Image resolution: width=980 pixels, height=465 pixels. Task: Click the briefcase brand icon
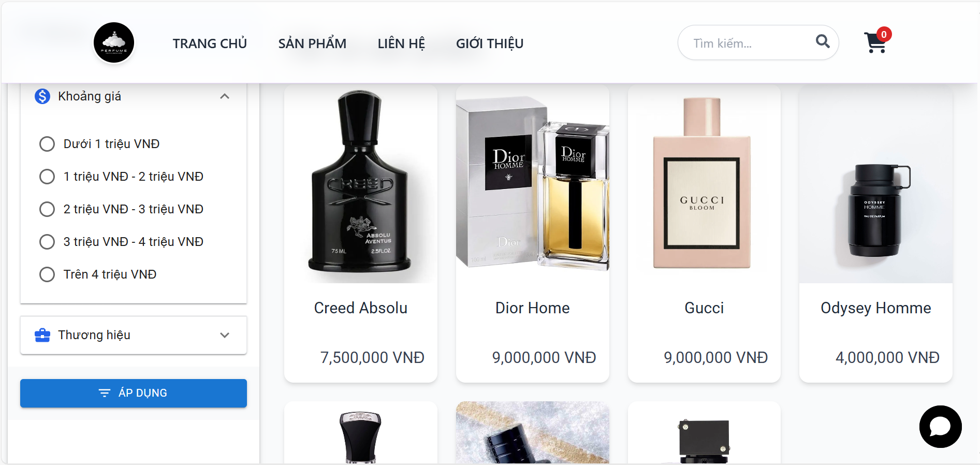click(42, 335)
